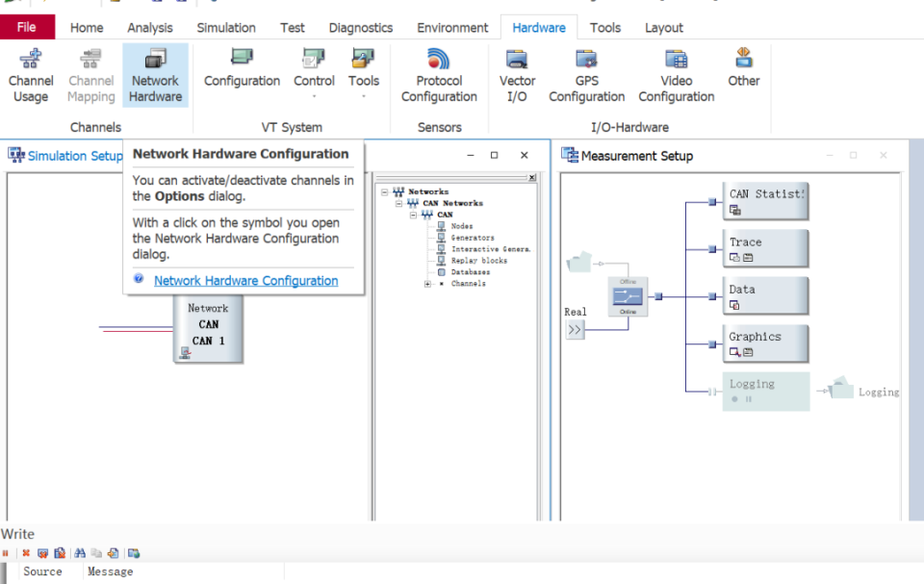Screen dimensions: 924x584
Task: Expand the Channels tree node
Action: [427, 284]
